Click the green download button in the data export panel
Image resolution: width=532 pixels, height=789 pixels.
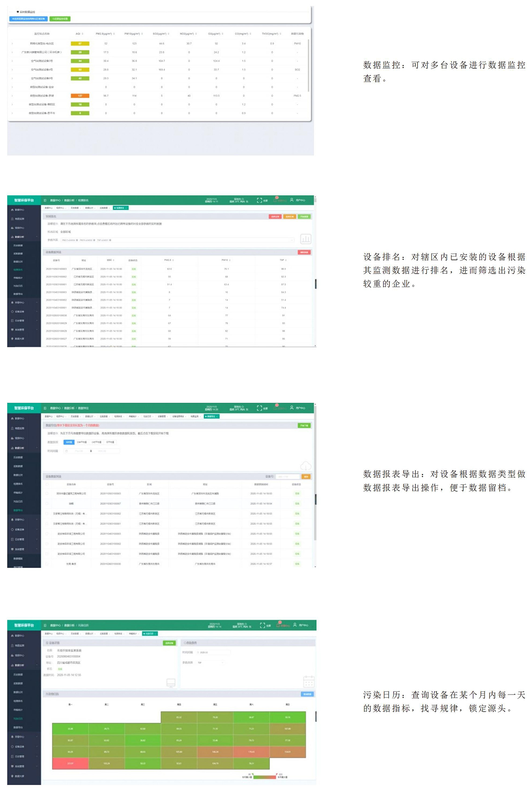click(x=304, y=425)
